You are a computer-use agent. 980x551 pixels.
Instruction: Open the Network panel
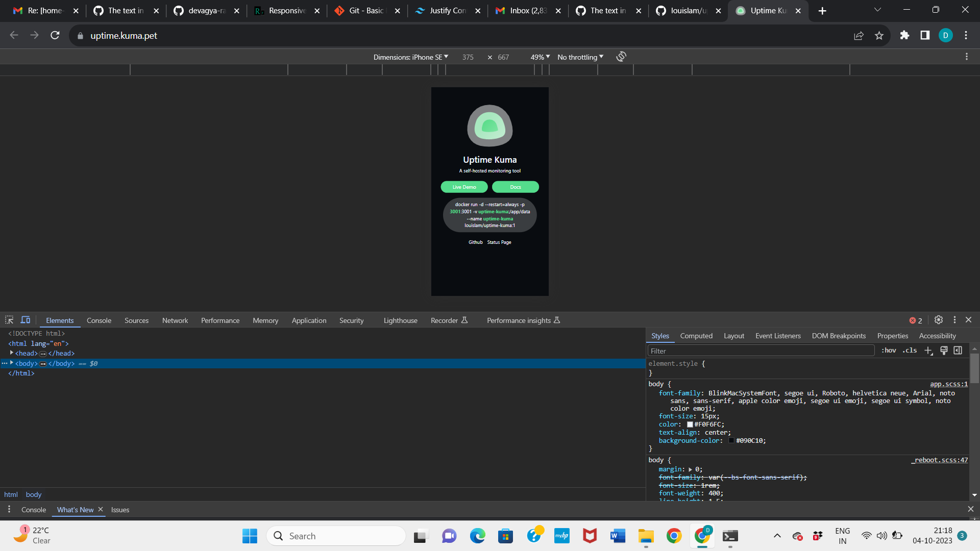point(175,320)
